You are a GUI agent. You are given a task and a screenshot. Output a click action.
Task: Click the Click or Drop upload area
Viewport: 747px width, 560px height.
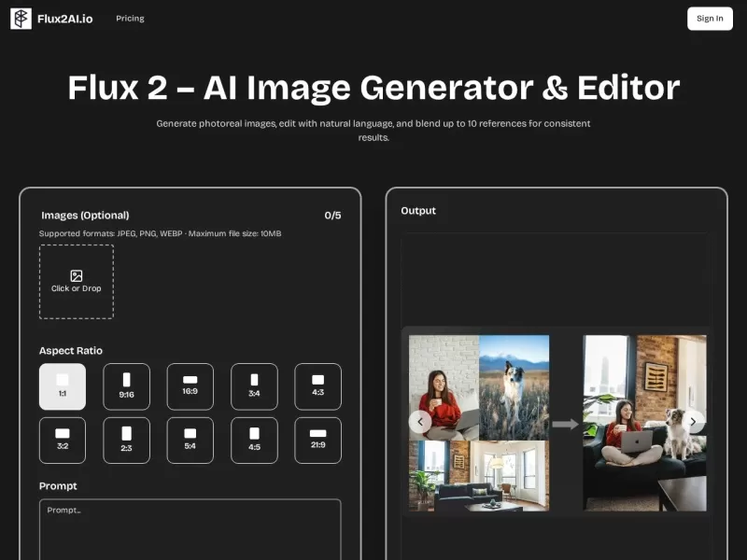pos(76,282)
